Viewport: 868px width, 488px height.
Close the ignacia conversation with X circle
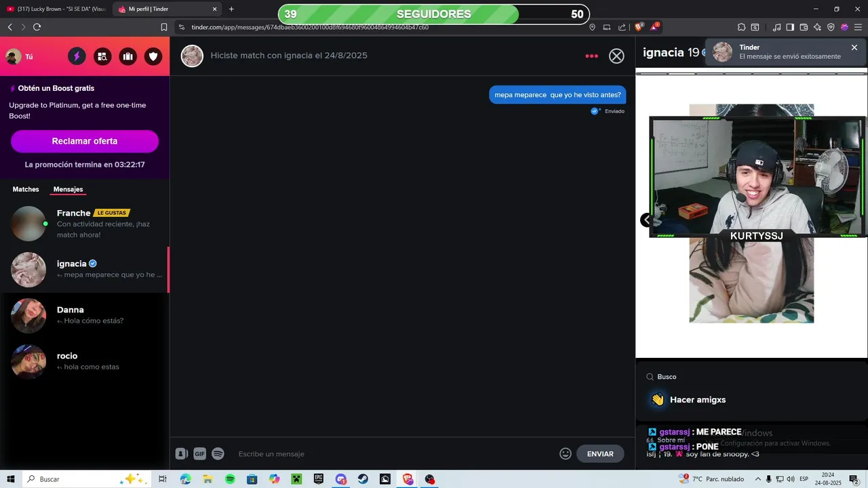point(616,56)
